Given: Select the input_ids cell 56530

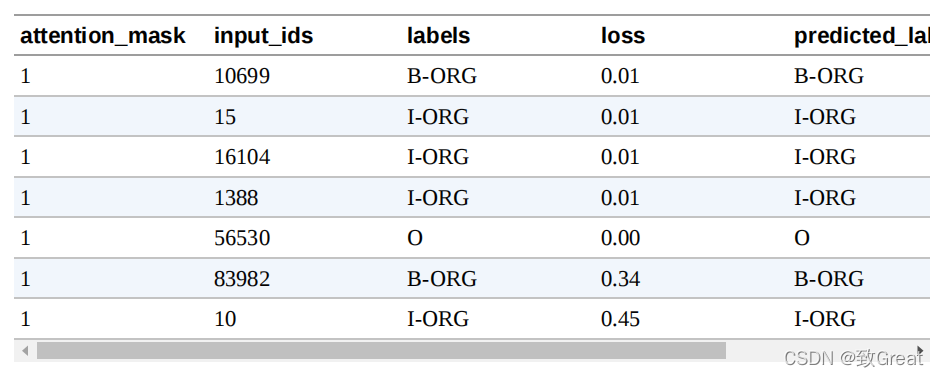Looking at the screenshot, I should point(242,238).
